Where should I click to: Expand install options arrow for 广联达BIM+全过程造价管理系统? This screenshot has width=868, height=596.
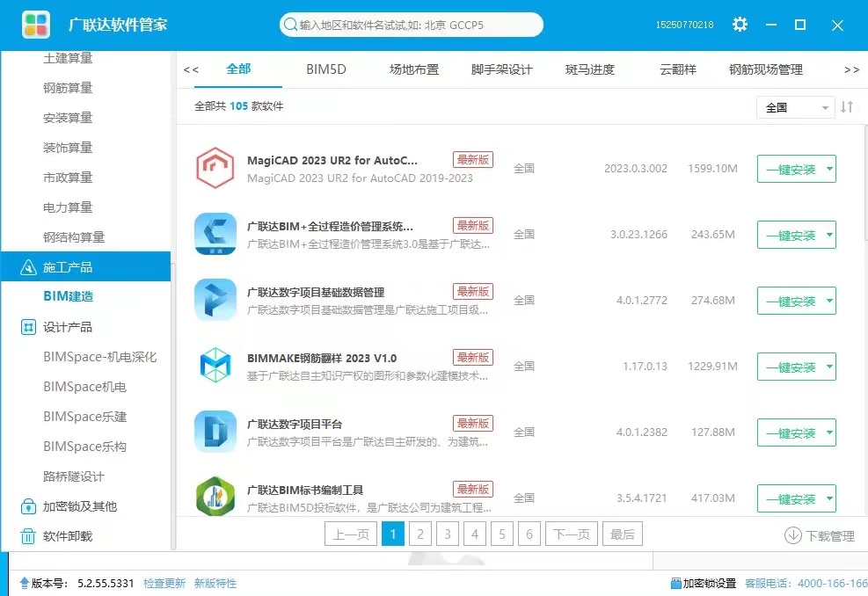(829, 235)
